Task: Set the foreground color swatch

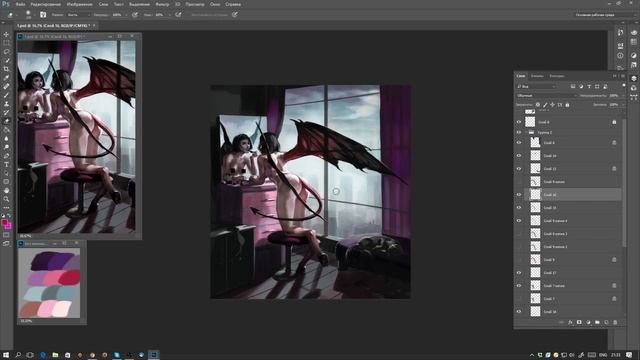Action: pyautogui.click(x=4, y=222)
